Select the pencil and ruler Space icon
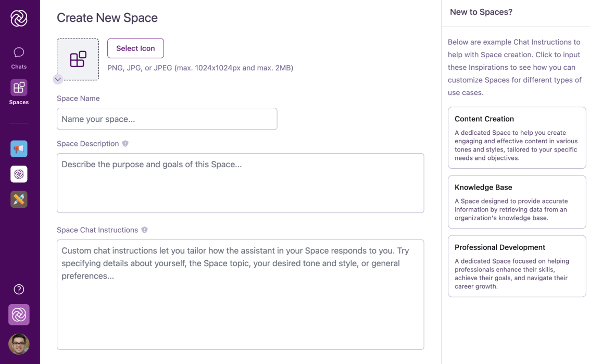Viewport: 590px width, 364px height. click(19, 199)
